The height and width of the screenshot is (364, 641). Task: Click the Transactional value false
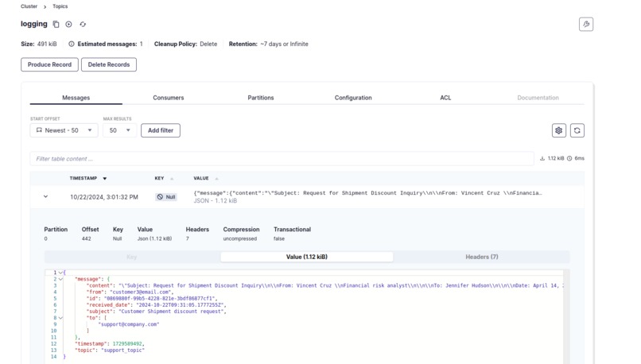(x=279, y=238)
